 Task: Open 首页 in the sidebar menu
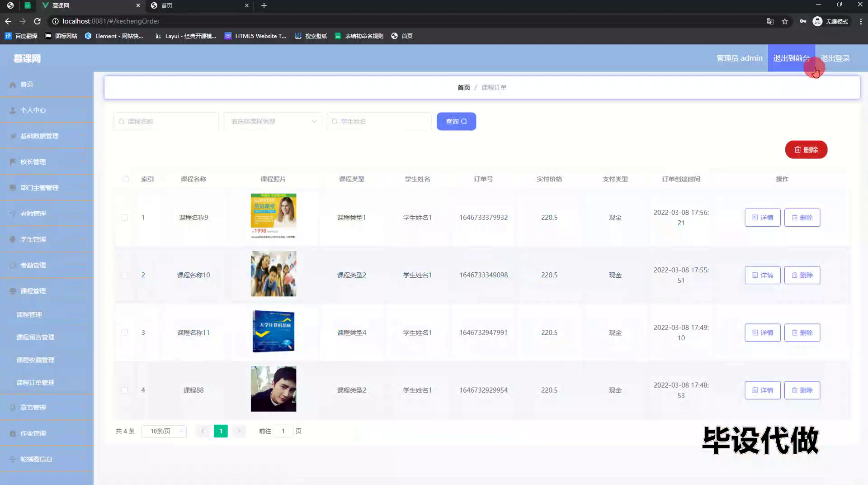coord(47,84)
